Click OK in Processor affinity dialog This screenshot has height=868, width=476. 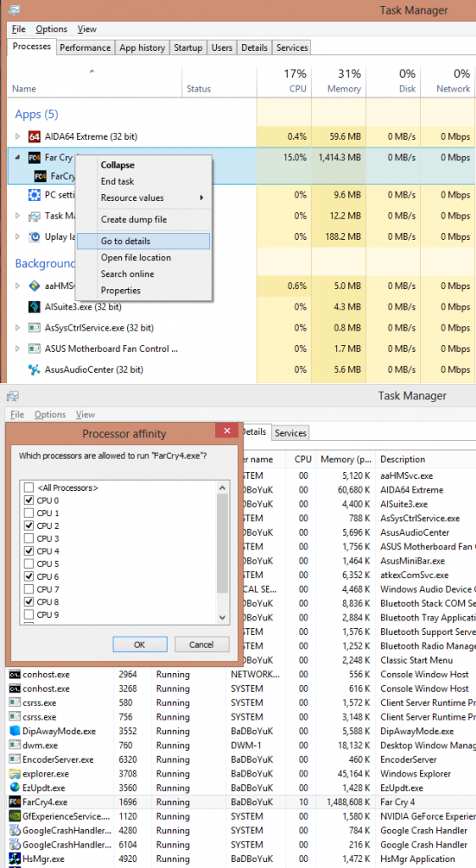[140, 644]
